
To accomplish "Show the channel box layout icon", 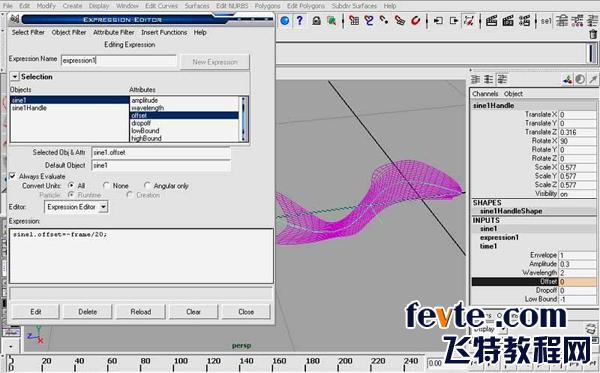I will point(502,79).
